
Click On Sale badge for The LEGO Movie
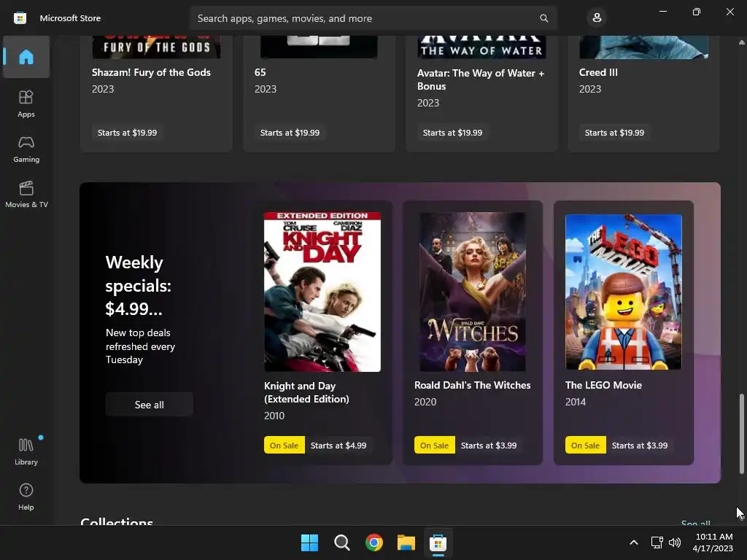point(586,446)
